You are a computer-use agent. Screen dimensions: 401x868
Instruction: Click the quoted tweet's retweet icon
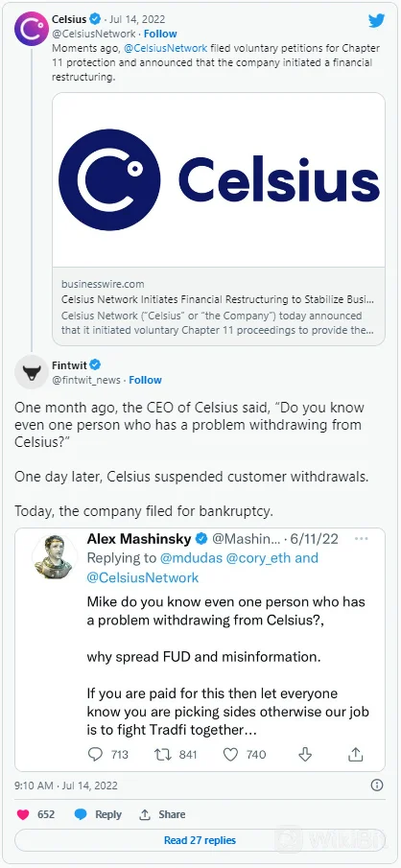click(x=163, y=754)
